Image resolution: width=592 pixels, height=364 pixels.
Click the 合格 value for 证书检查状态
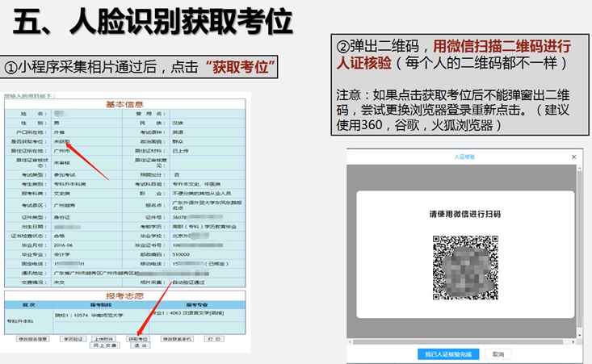pos(59,236)
